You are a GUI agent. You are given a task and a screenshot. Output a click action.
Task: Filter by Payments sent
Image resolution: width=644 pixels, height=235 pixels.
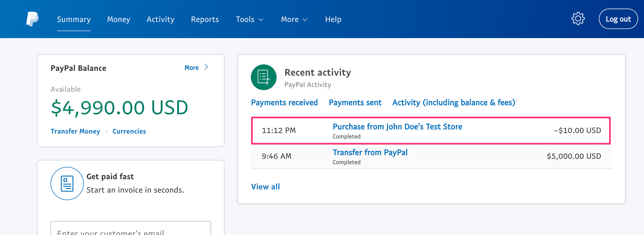coord(355,102)
